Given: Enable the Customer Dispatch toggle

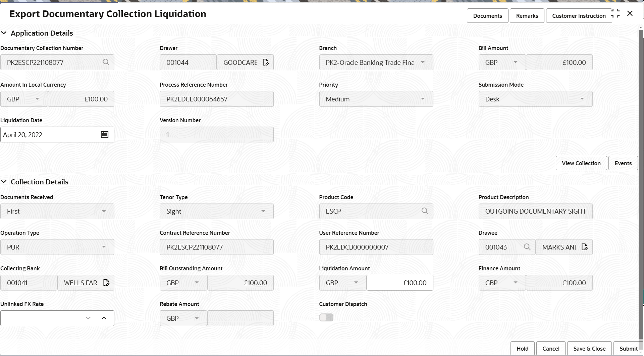Looking at the screenshot, I should coord(326,317).
